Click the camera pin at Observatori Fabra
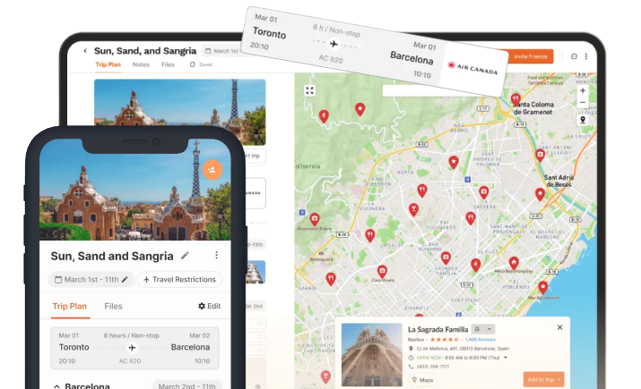The height and width of the screenshot is (389, 641). [314, 219]
